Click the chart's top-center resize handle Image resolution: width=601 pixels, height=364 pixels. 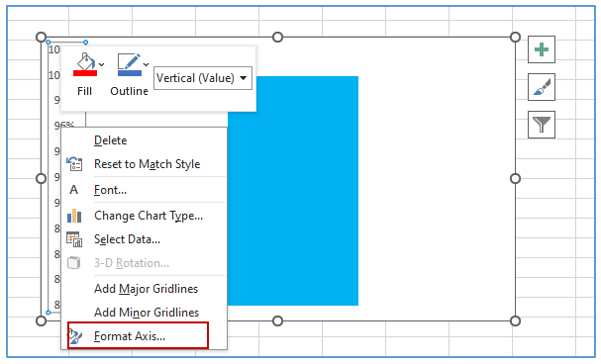coord(278,38)
